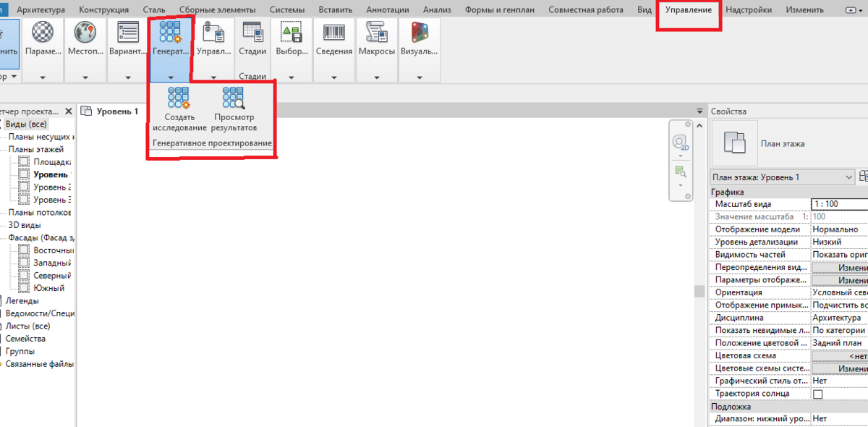Image resolution: width=868 pixels, height=427 pixels.
Task: Click the 2D navigation wheel icon
Action: pyautogui.click(x=680, y=143)
